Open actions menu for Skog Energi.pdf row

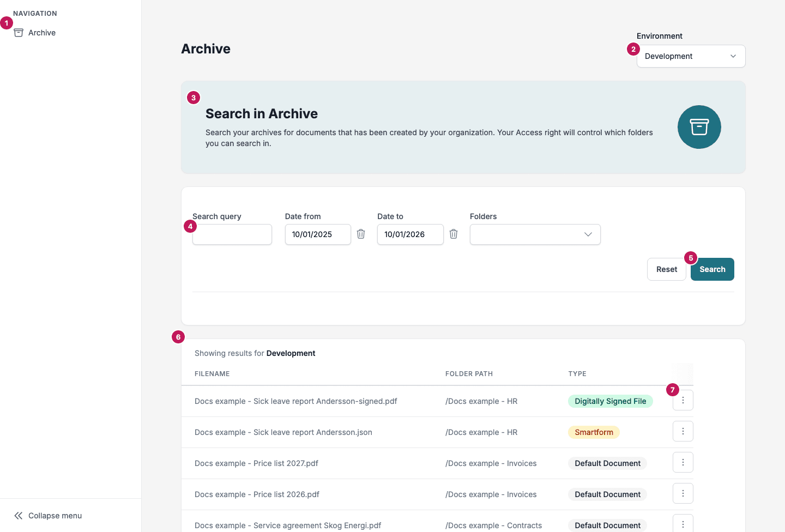click(683, 523)
